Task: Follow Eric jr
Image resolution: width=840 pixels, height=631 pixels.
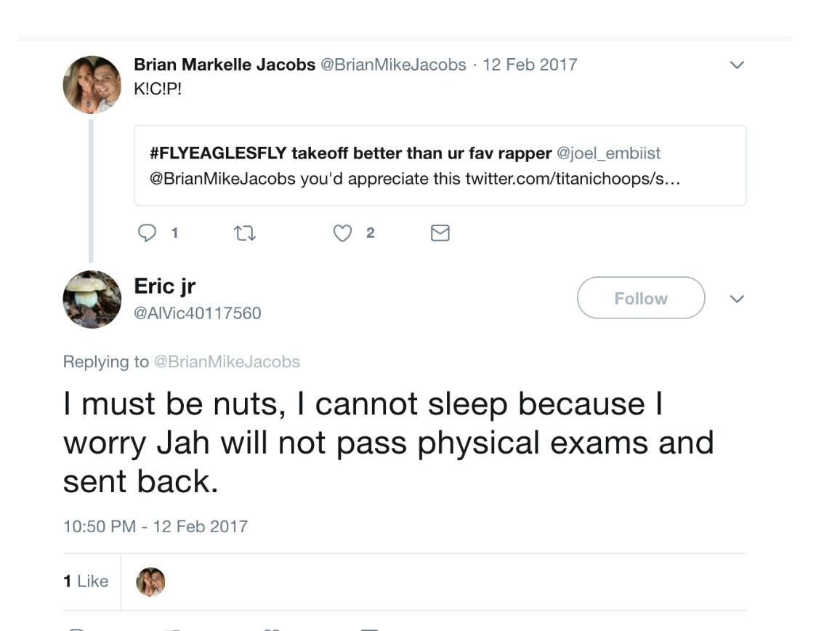Action: (640, 298)
